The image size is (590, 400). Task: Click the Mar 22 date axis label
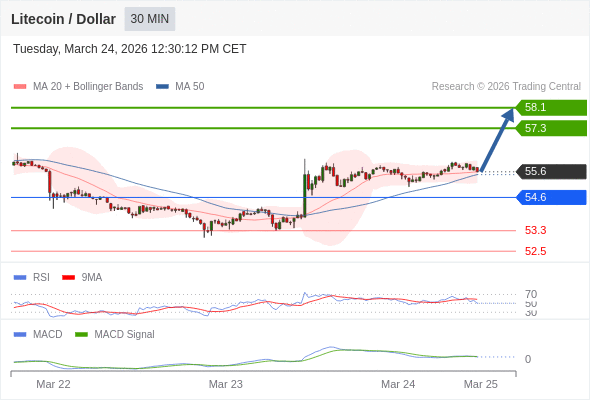tap(53, 384)
